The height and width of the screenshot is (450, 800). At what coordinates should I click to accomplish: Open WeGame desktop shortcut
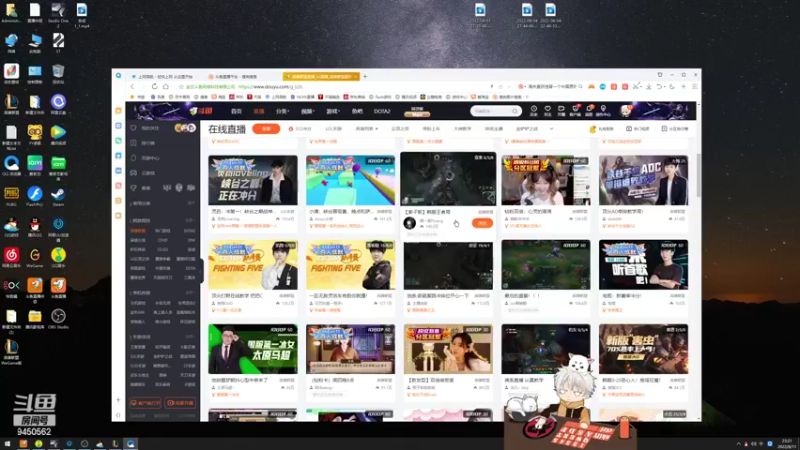tap(35, 258)
